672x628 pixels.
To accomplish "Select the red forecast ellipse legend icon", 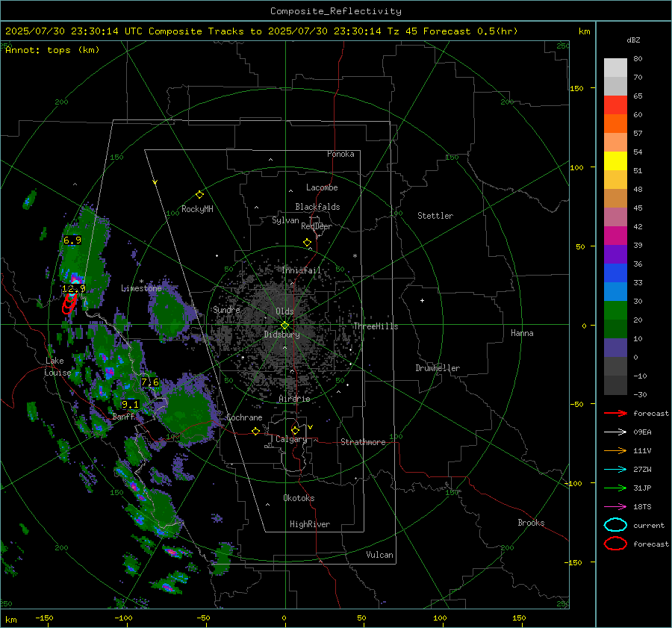I will pos(615,544).
